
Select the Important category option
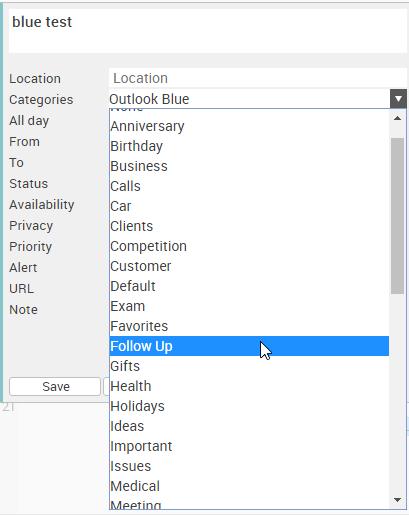[x=249, y=446]
